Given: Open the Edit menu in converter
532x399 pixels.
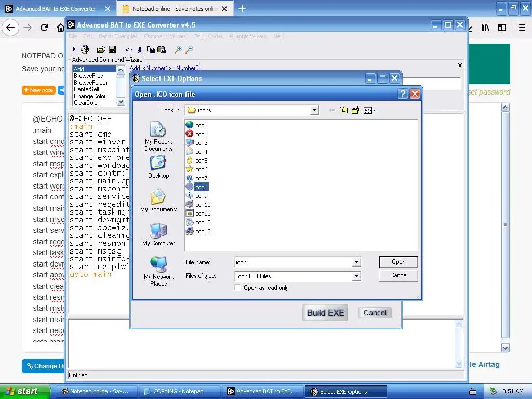Looking at the screenshot, I should (x=88, y=36).
